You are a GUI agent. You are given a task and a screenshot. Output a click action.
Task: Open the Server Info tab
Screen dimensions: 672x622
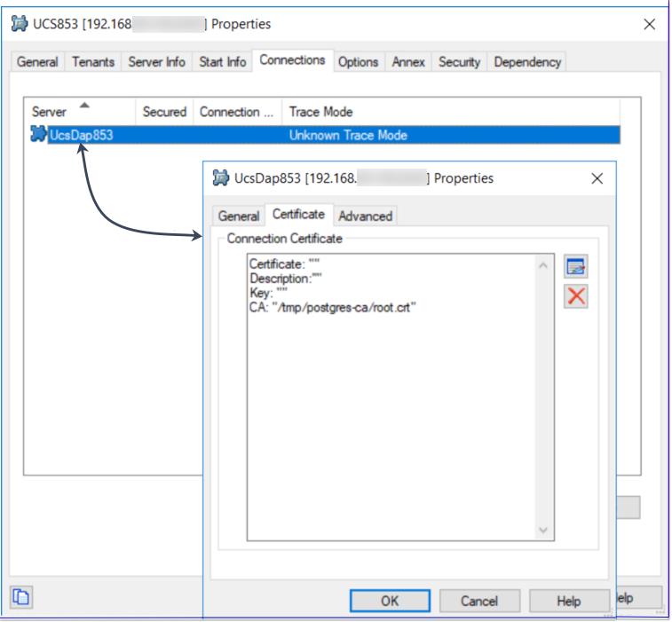pos(157,62)
